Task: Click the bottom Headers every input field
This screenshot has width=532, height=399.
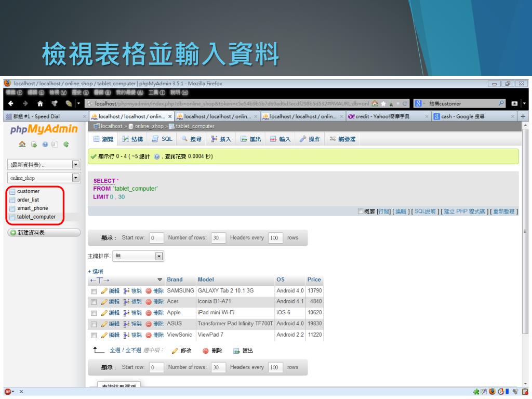Action: [x=275, y=367]
